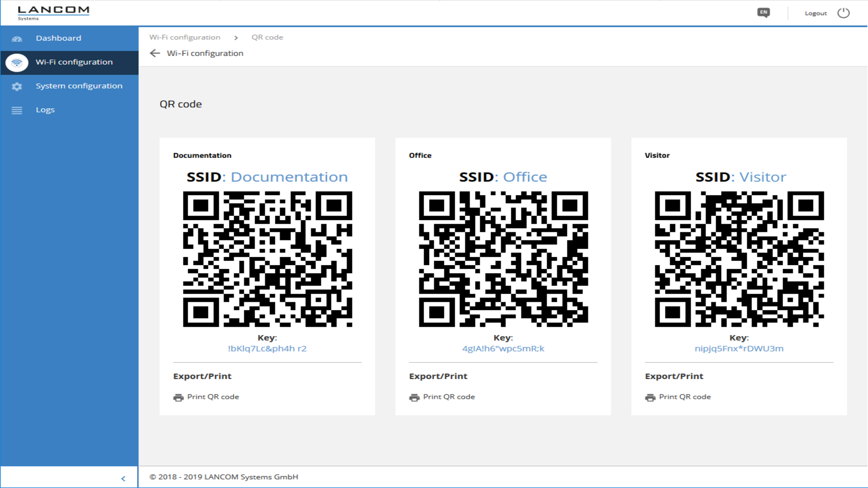
Task: Click the LANCOM Systems logo
Action: (53, 13)
